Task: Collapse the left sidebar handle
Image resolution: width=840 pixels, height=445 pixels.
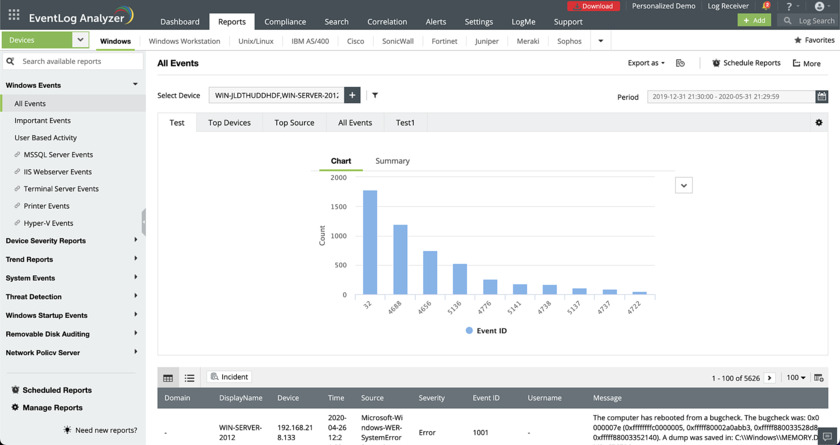Action: 144,223
